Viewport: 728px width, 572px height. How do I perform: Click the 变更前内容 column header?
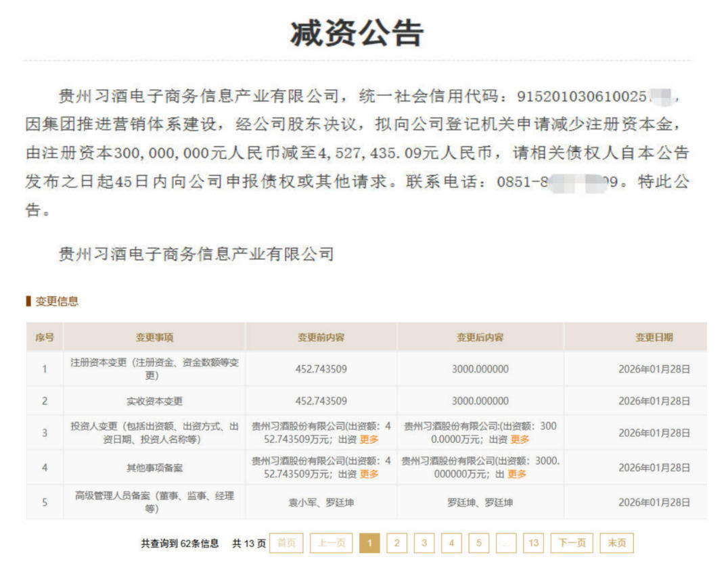(321, 337)
